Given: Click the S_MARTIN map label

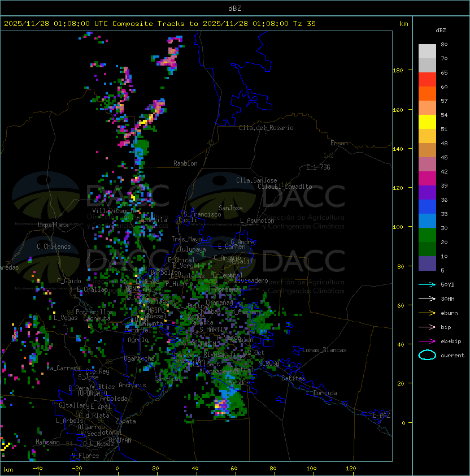Looking at the screenshot, I should point(213,330).
